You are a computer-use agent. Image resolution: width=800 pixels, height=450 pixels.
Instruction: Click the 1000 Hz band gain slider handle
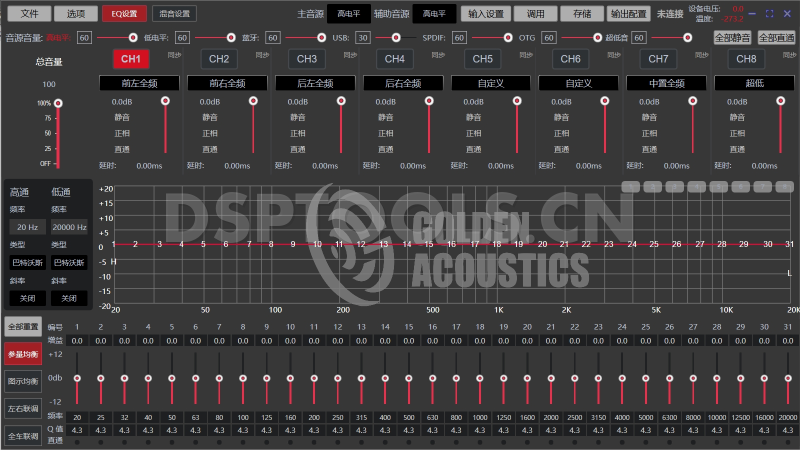coord(480,378)
